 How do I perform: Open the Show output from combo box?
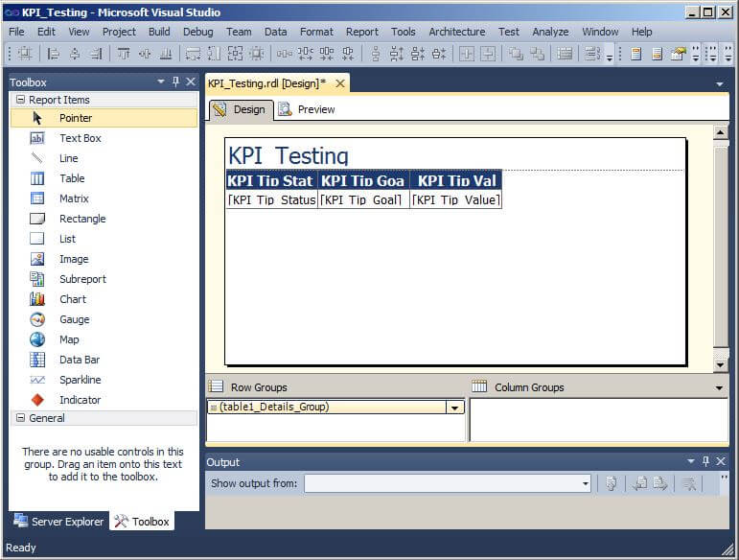(x=448, y=483)
